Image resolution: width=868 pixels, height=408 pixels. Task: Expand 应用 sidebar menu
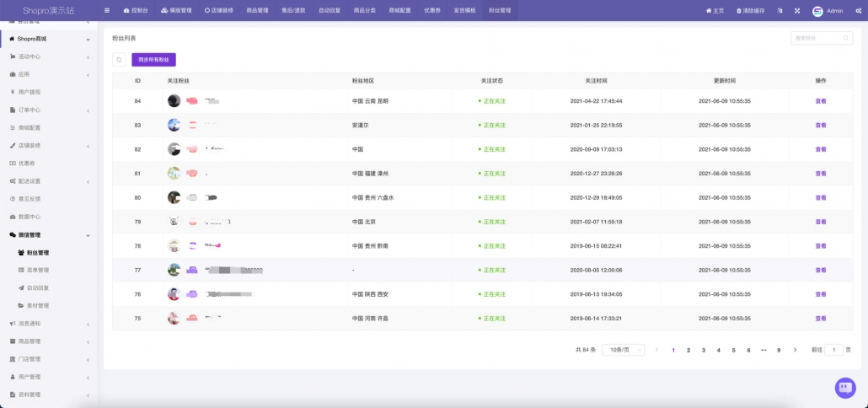50,74
